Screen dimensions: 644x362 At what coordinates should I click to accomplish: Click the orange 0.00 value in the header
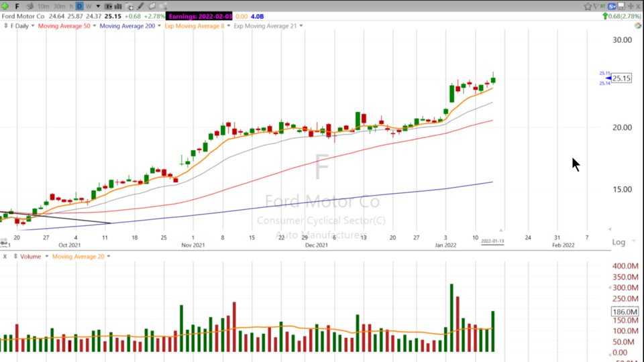(241, 16)
